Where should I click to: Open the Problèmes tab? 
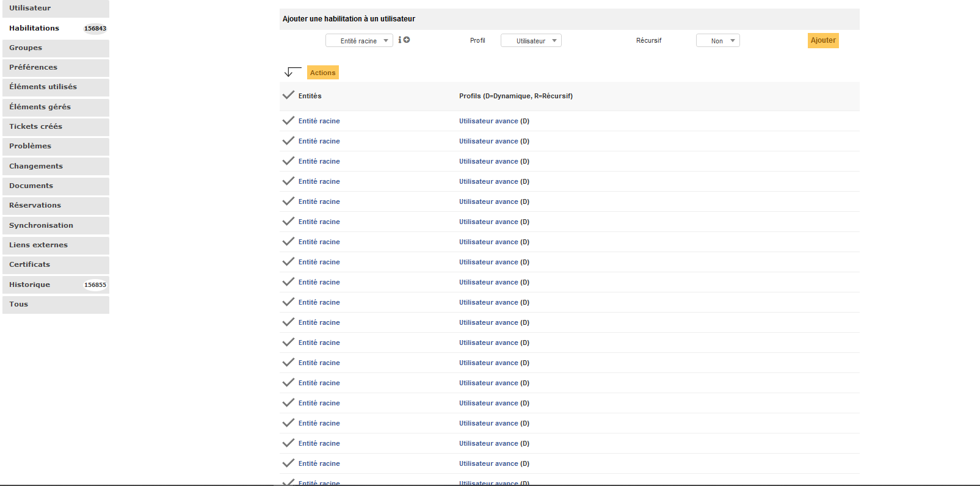[56, 146]
